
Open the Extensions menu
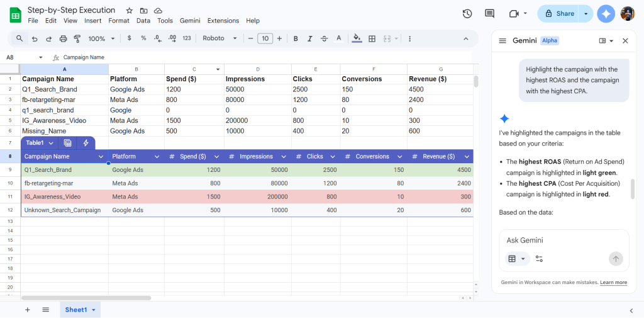[223, 21]
